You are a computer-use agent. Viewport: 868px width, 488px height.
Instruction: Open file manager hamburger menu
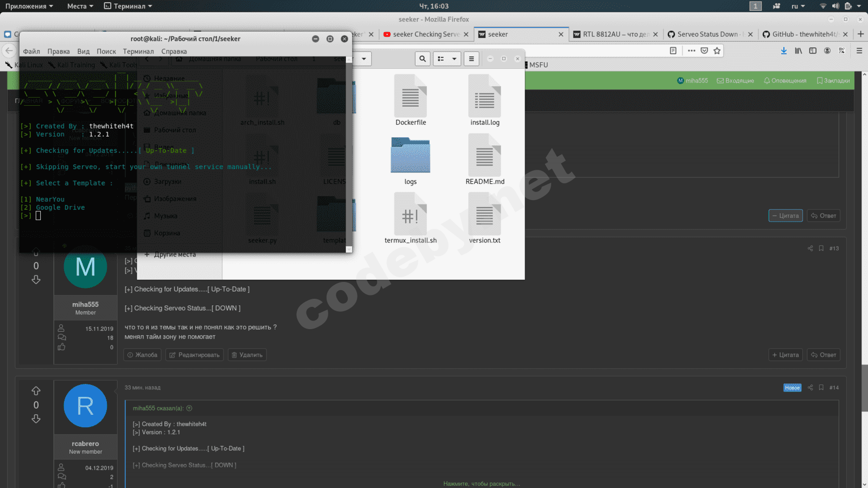471,59
